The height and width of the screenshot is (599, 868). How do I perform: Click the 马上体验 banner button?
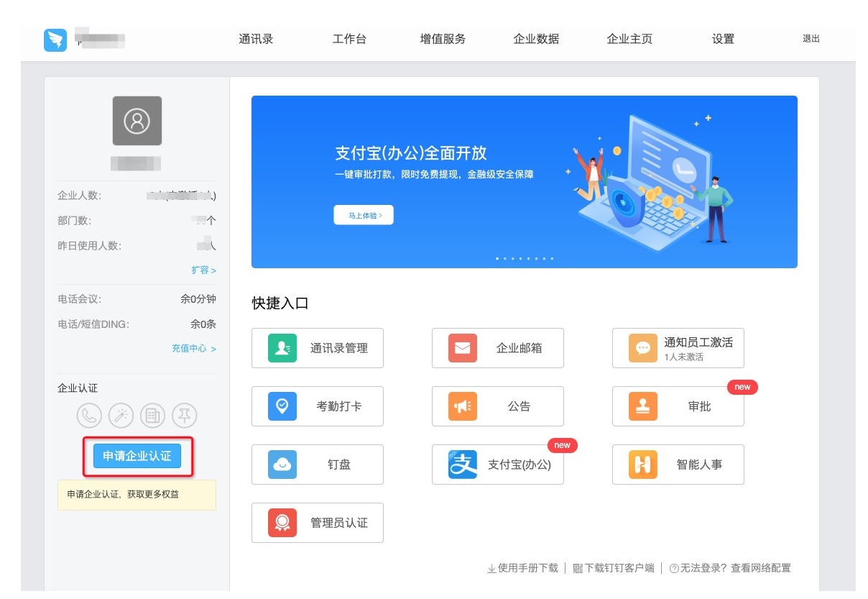(364, 215)
